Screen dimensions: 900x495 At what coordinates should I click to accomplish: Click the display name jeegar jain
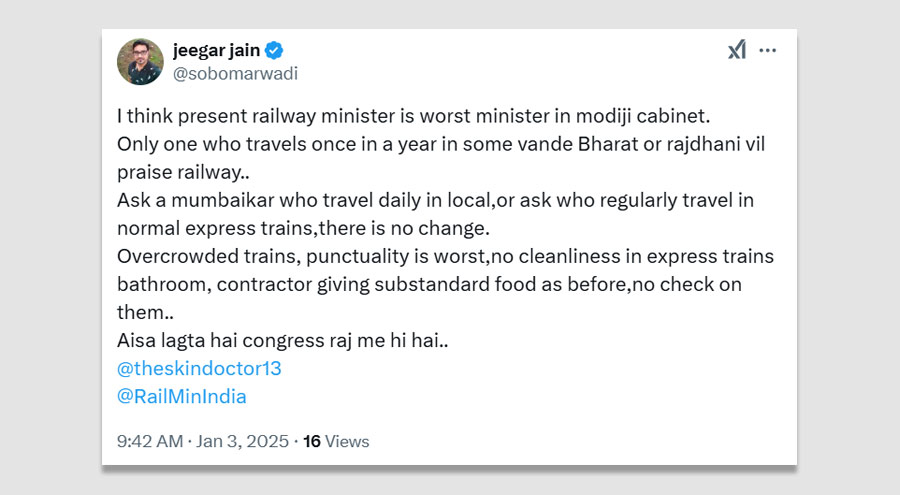[215, 50]
